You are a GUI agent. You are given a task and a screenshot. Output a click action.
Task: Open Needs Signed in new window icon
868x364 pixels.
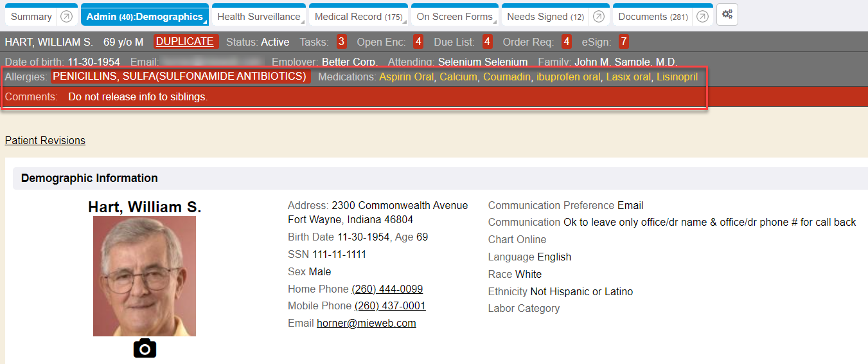pyautogui.click(x=598, y=17)
